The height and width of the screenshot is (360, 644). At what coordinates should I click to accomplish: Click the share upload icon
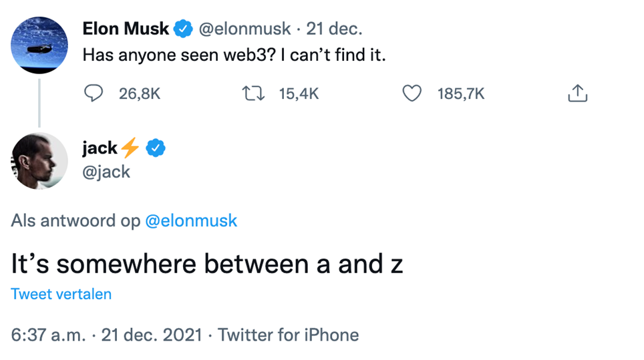(x=577, y=94)
